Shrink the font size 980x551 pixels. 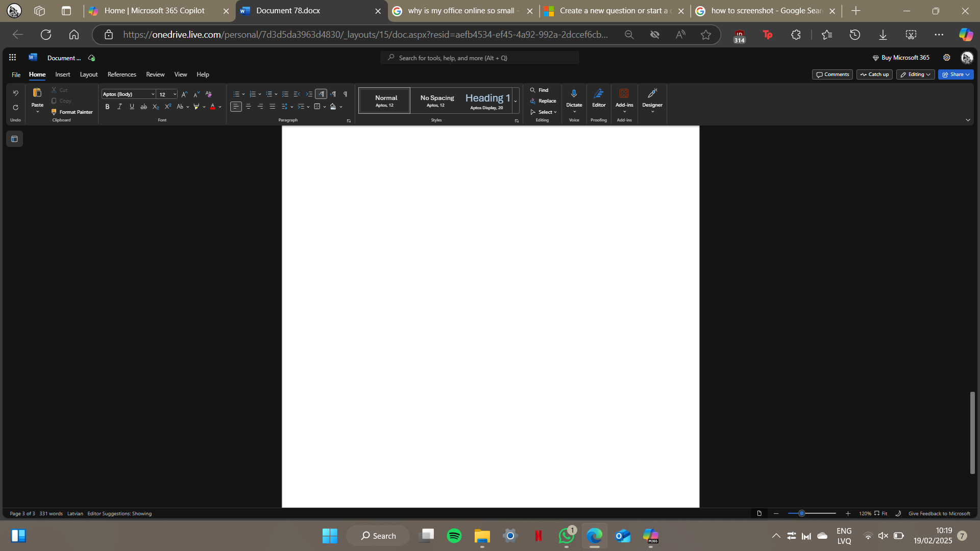pos(197,94)
